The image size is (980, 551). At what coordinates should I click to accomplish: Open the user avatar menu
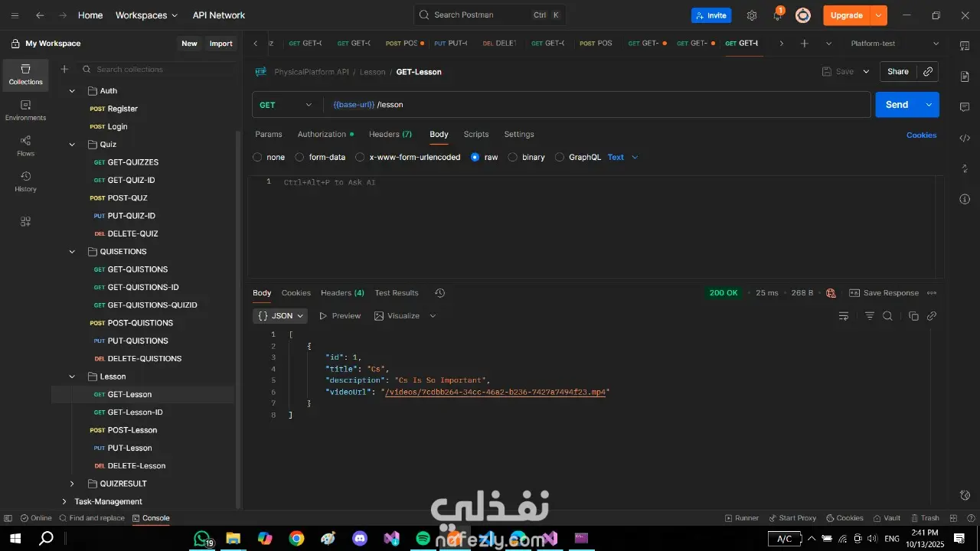(x=802, y=15)
